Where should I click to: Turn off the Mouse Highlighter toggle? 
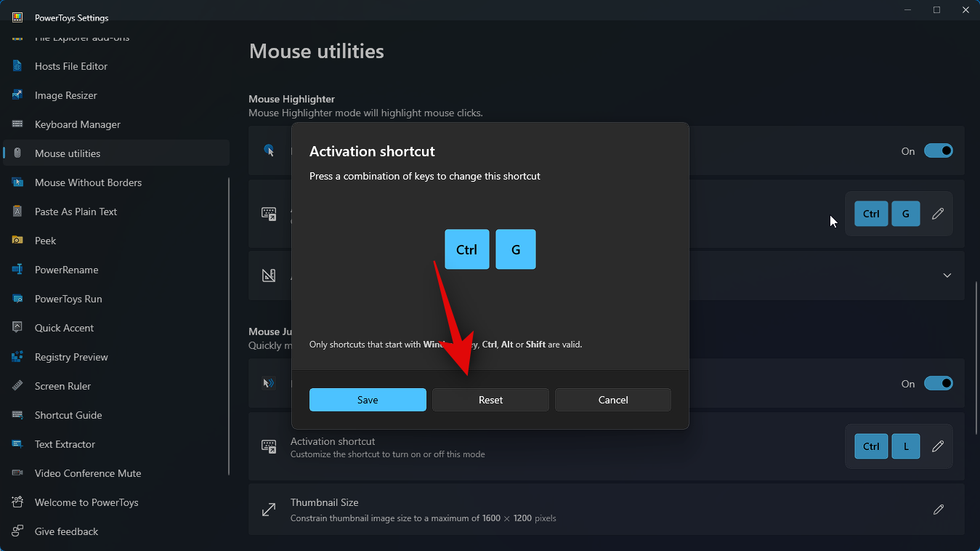(x=938, y=151)
